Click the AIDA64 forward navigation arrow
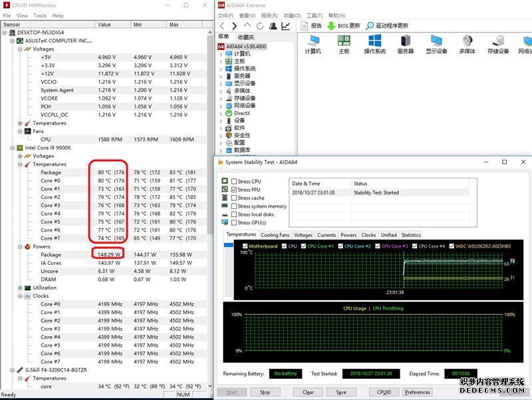Viewport: 532px width, 400px height. click(x=235, y=26)
